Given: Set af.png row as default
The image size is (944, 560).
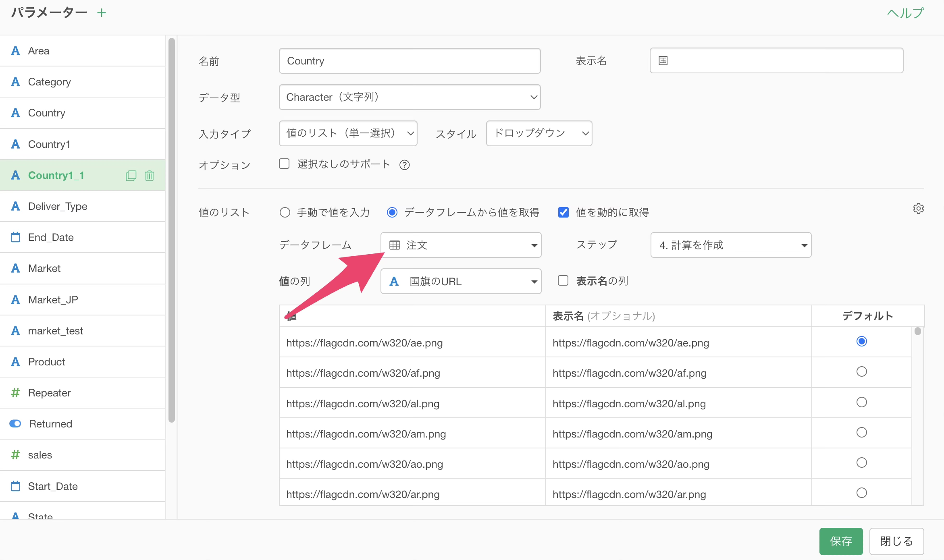Looking at the screenshot, I should pyautogui.click(x=861, y=371).
